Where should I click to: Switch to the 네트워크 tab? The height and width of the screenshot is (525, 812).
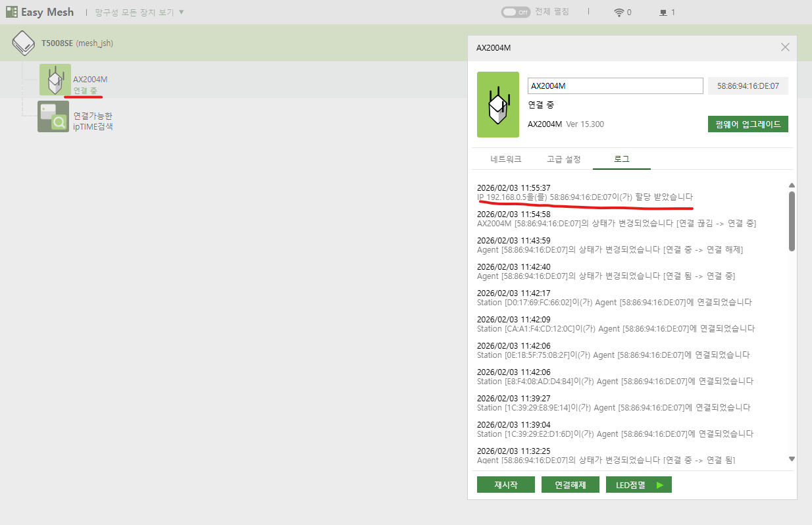click(x=506, y=159)
